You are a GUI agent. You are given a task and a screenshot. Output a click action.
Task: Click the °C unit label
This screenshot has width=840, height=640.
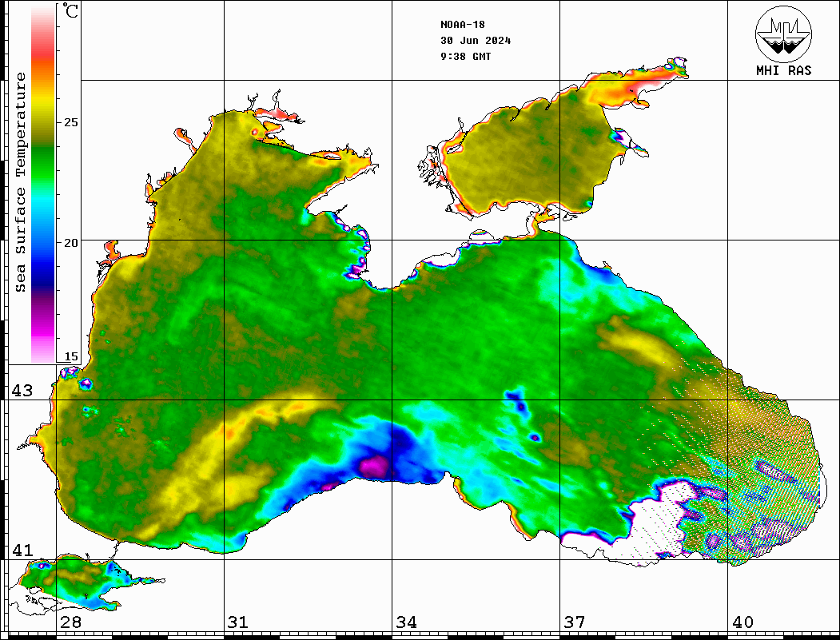point(70,10)
